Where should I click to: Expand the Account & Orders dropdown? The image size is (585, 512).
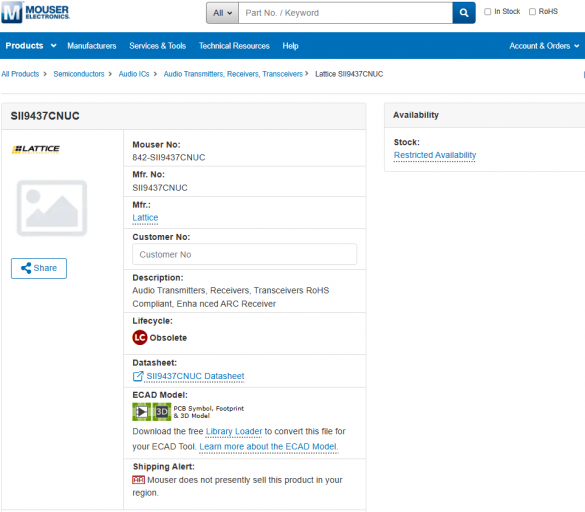544,46
